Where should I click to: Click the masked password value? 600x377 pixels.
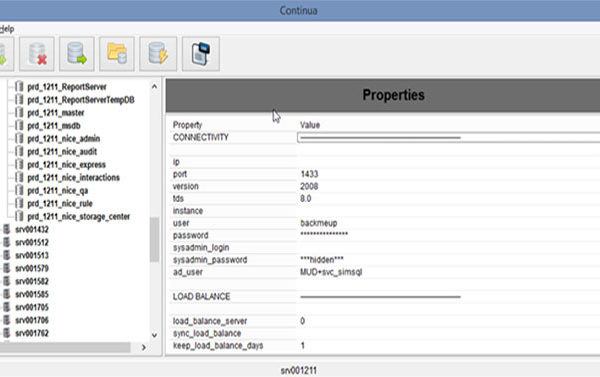pos(324,235)
